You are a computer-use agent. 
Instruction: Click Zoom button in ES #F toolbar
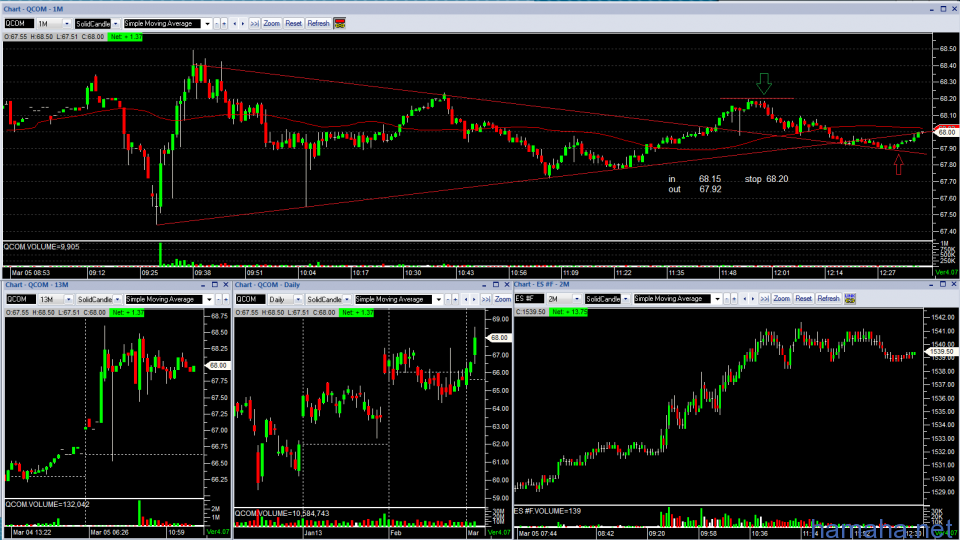point(781,299)
